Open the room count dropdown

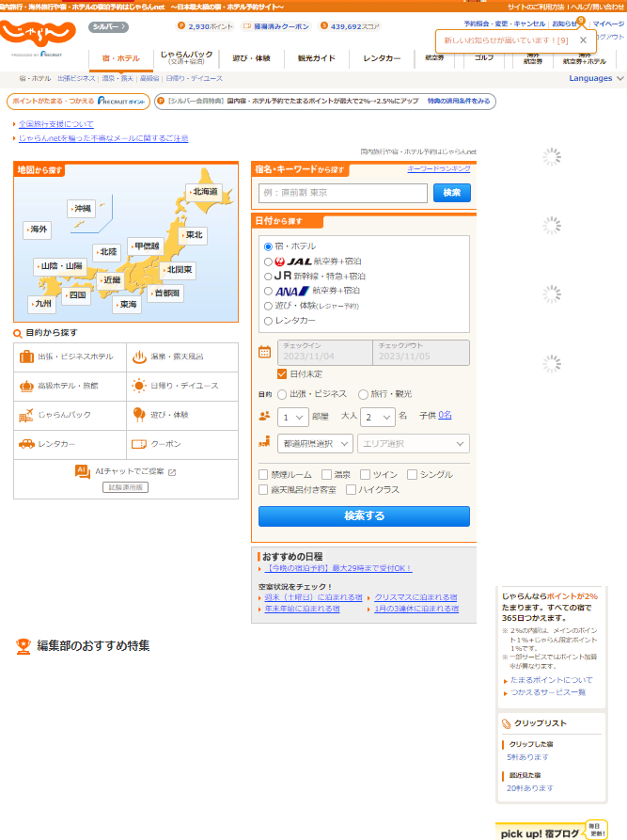[293, 417]
